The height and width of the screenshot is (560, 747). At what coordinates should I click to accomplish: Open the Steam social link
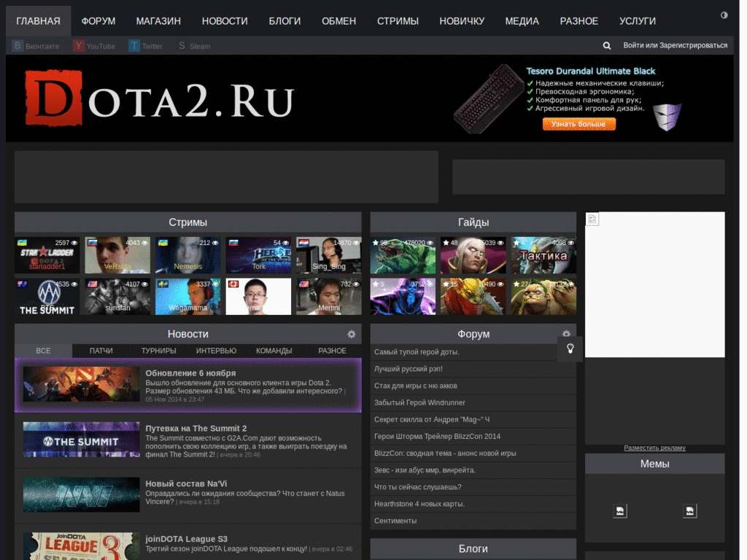pos(193,46)
